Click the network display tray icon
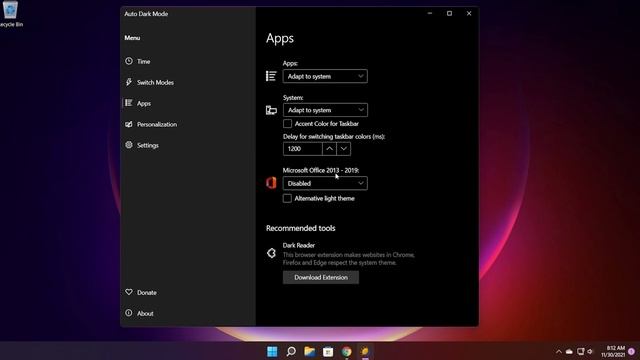640x360 pixels. [580, 351]
